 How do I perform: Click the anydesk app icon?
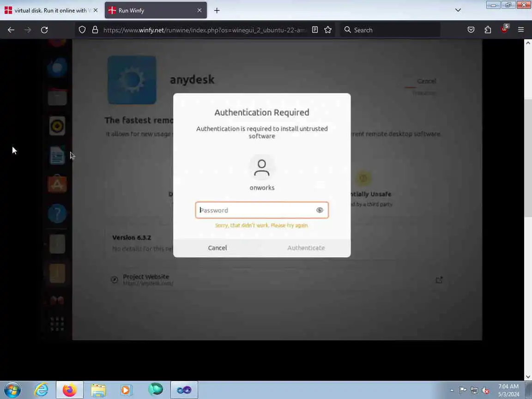[x=132, y=80]
